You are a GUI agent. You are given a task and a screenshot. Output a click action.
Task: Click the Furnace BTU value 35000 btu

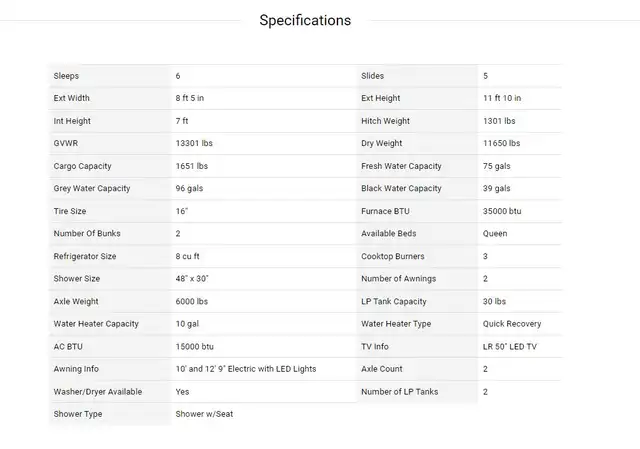coord(502,211)
